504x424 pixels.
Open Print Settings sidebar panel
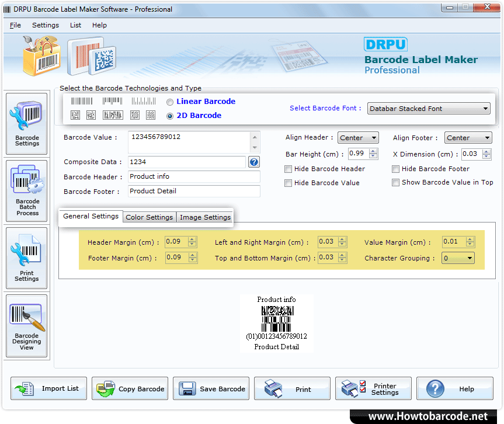tap(27, 258)
